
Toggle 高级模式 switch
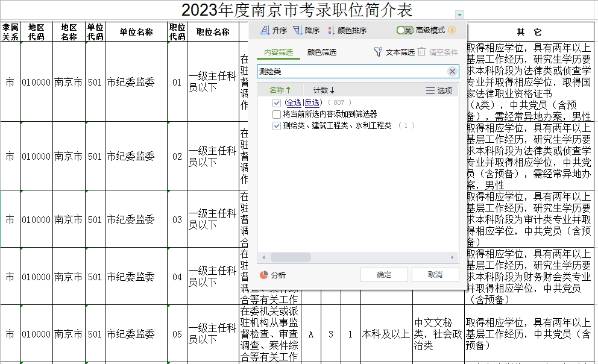tap(404, 30)
